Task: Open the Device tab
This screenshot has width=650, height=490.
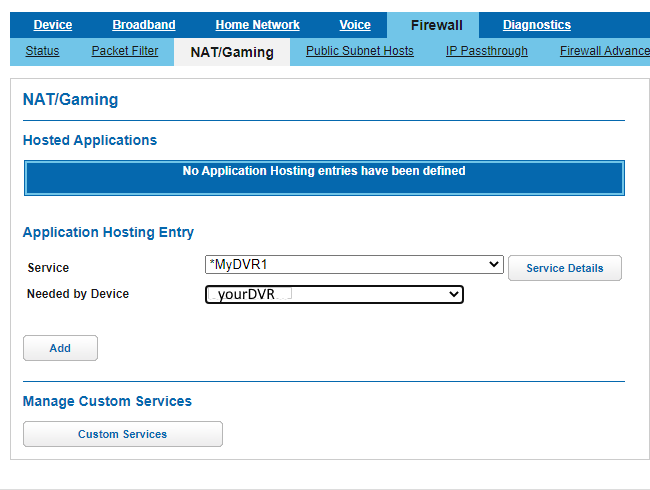Action: coord(52,25)
